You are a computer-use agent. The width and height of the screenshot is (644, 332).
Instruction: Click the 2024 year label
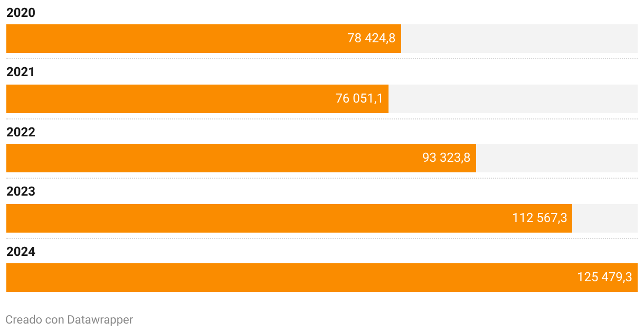[21, 252]
